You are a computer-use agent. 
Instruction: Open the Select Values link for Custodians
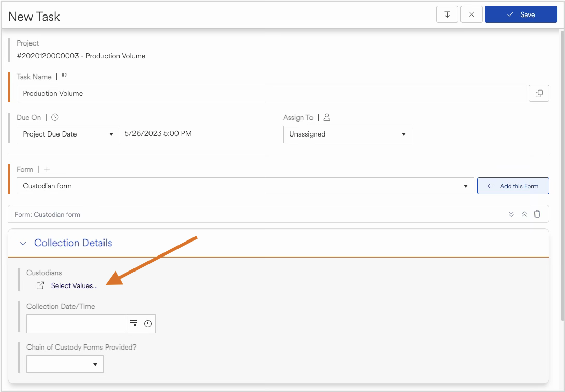[74, 285]
